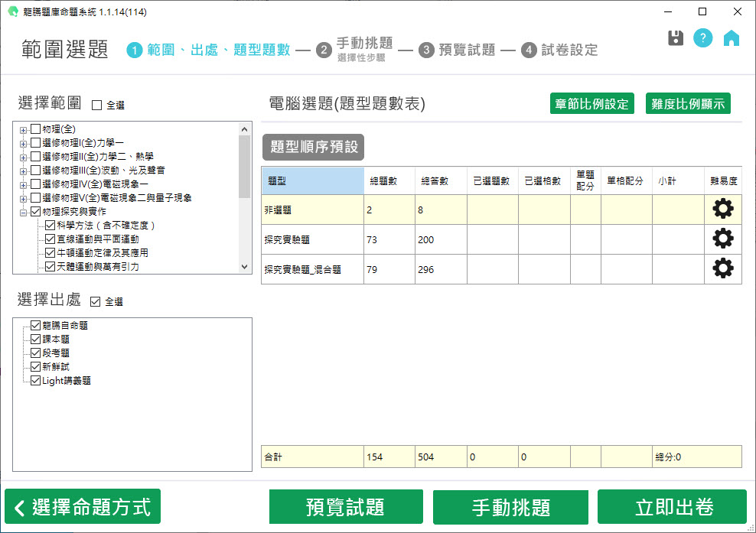Go to home via house icon

[x=732, y=38]
